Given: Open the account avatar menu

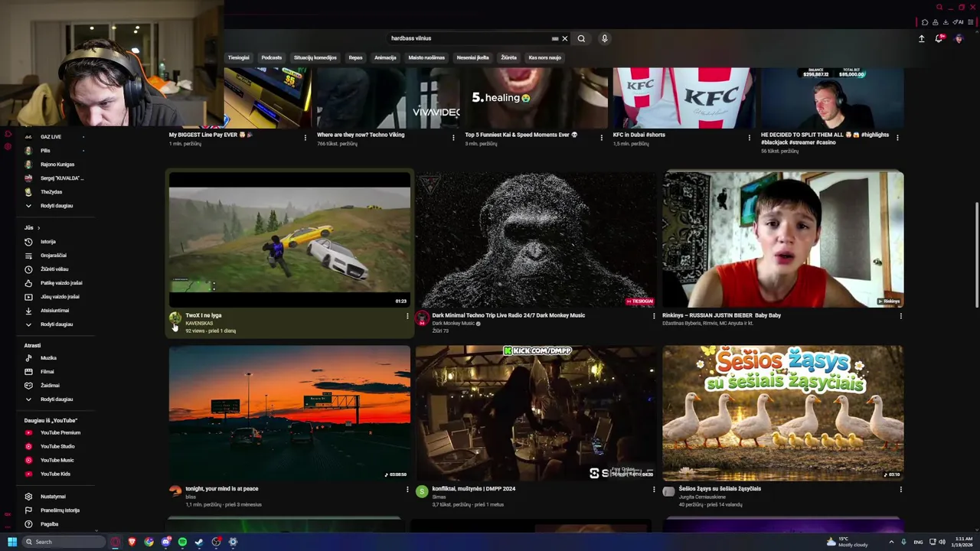Looking at the screenshot, I should (959, 38).
